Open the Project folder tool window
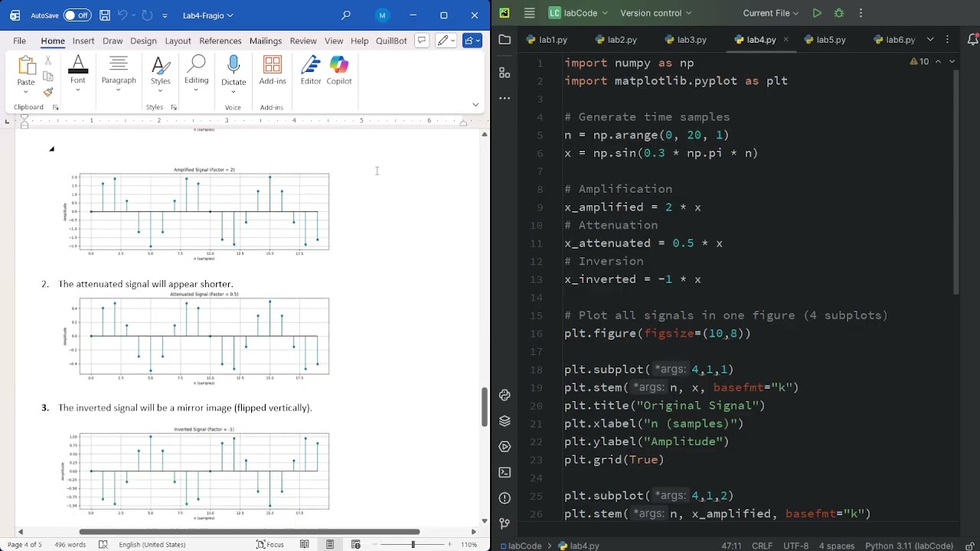 (x=505, y=39)
